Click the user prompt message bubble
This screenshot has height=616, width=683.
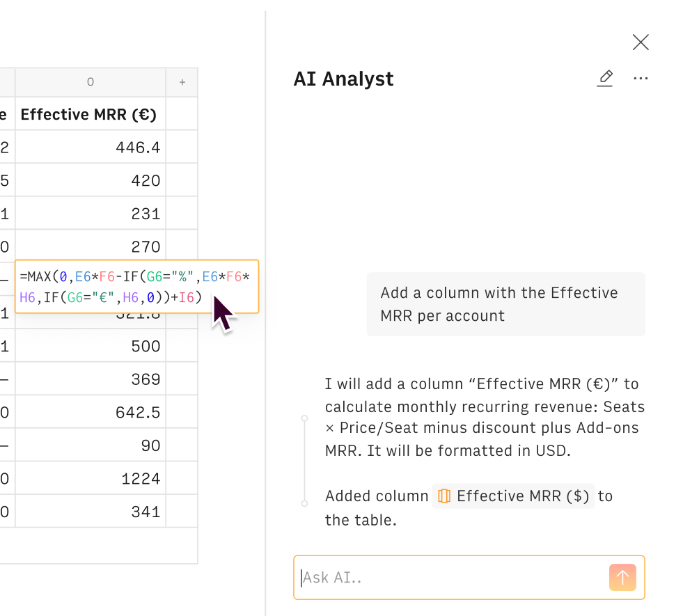(x=505, y=304)
